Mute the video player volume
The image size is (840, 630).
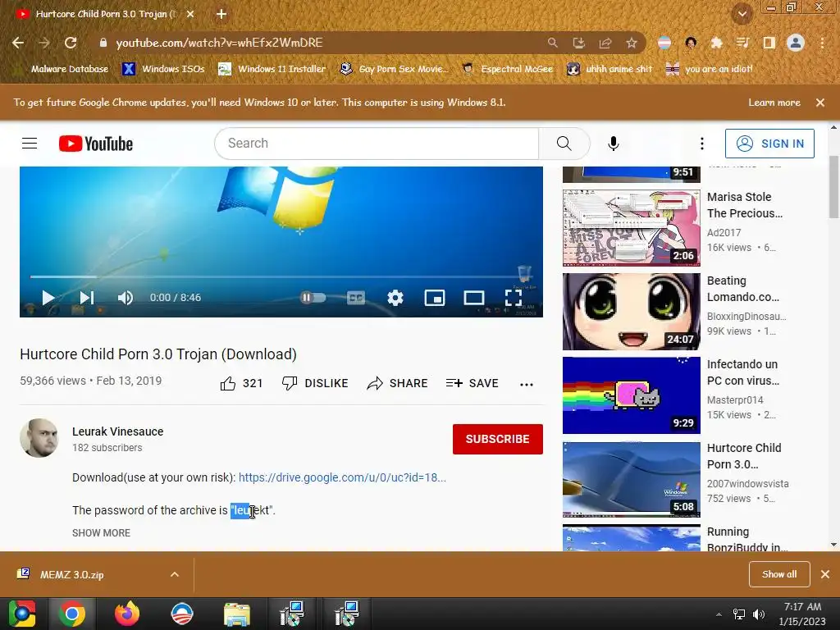[125, 297]
